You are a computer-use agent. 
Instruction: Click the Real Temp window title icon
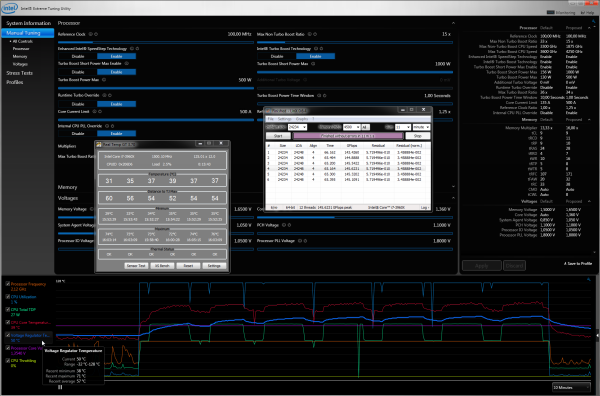click(99, 144)
